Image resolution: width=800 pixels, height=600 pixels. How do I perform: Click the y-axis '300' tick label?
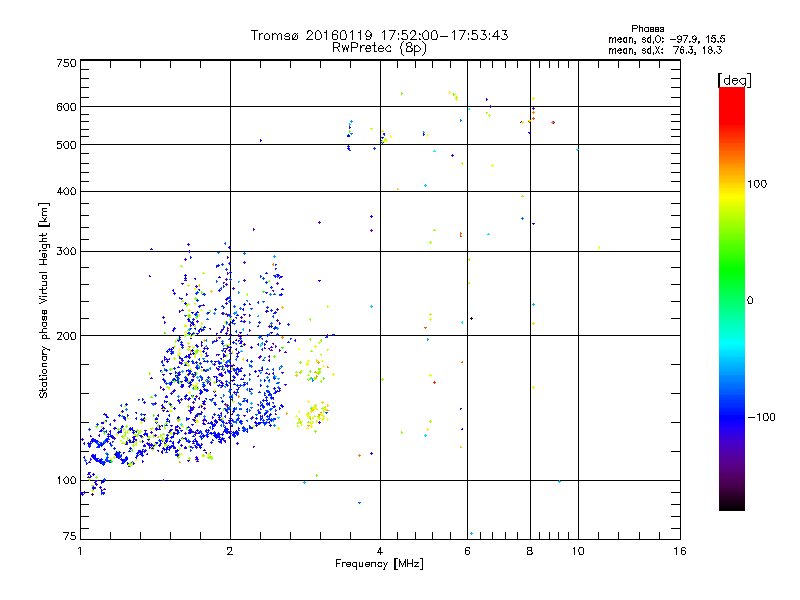click(x=66, y=252)
